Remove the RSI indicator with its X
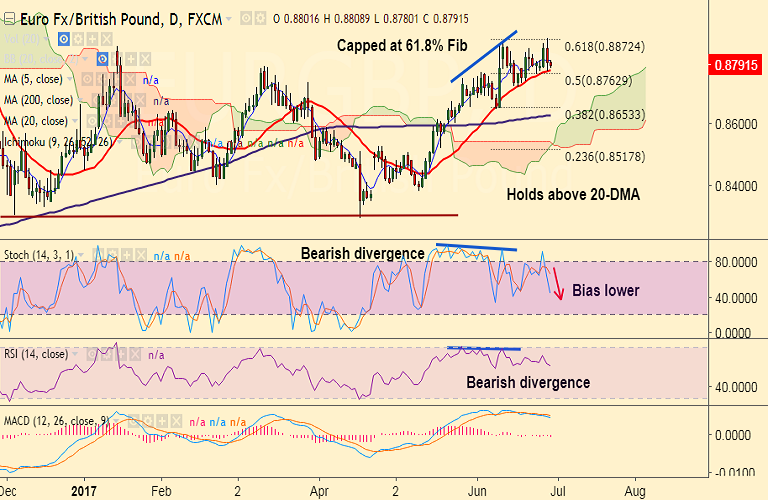768x500 pixels. [x=135, y=354]
